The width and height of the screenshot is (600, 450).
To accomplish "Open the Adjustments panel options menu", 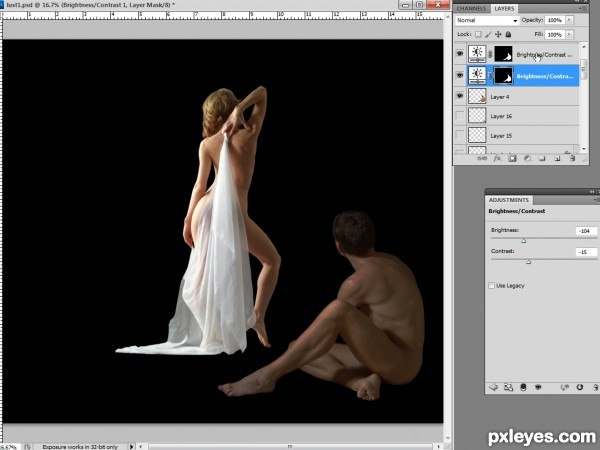I will (x=597, y=200).
